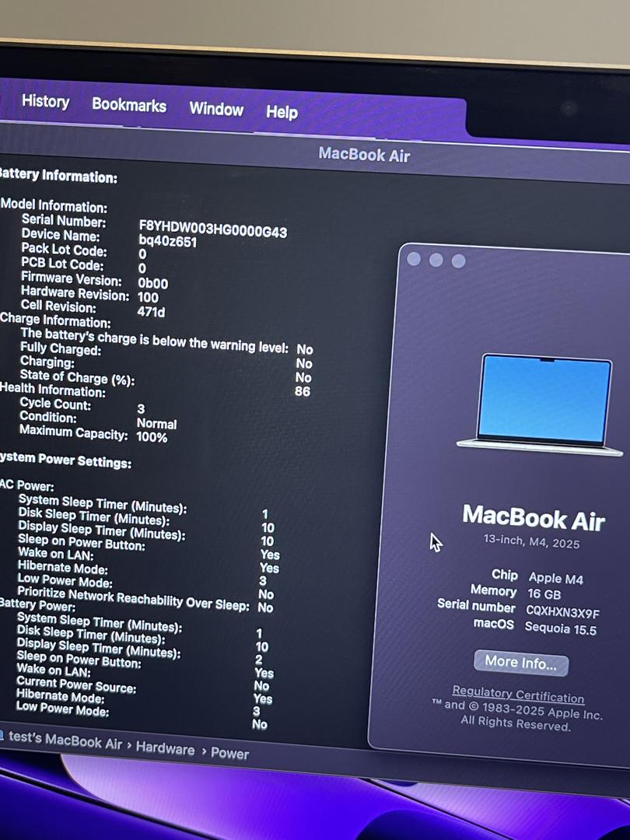Click the Apple copyright notice text
Viewport: 630px width, 840px height.
click(x=517, y=716)
